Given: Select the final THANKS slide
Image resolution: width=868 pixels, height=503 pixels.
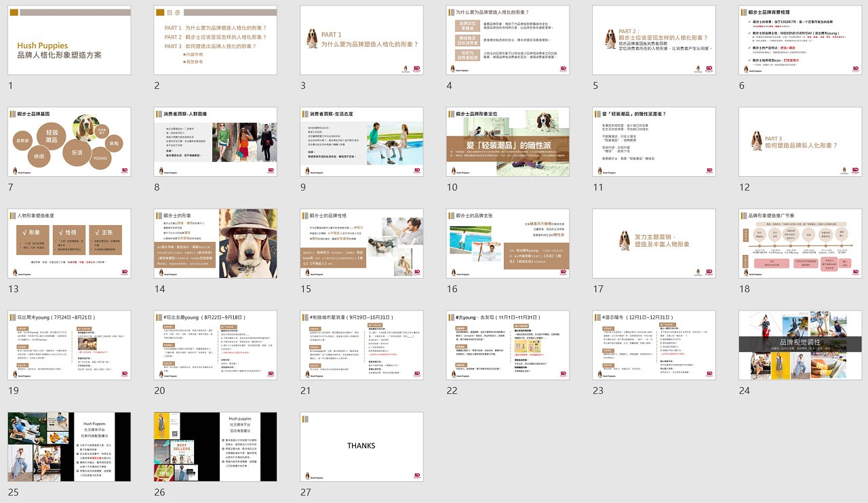Looking at the screenshot, I should tap(362, 447).
